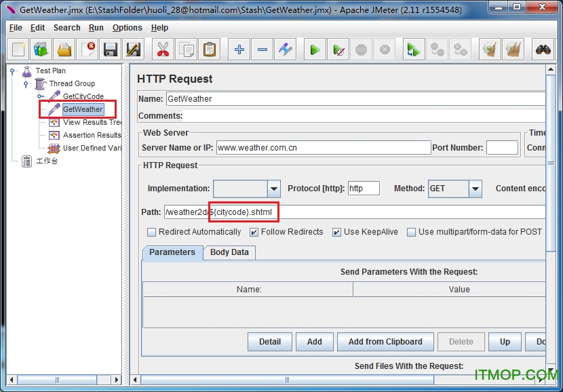Open the Implementation dropdown

(x=273, y=189)
